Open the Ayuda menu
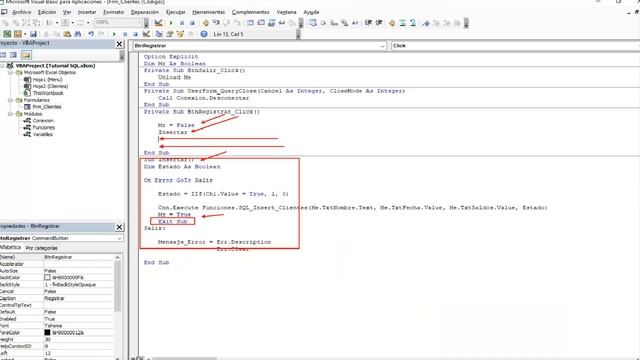 point(311,12)
